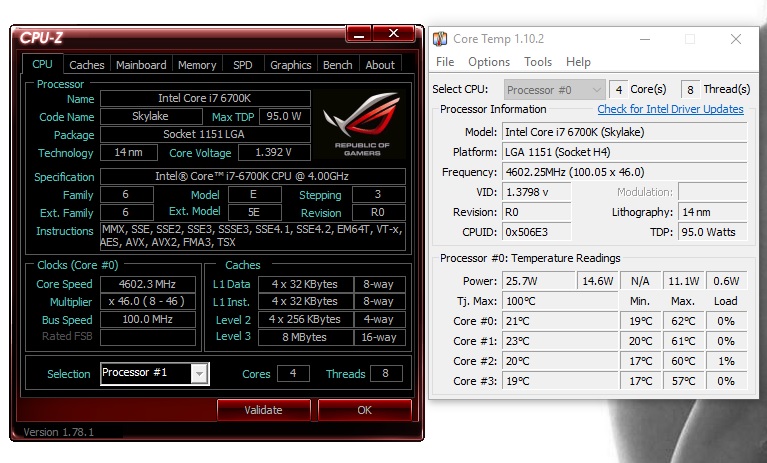Open the Mainboard tab in CPU-Z

(x=141, y=65)
